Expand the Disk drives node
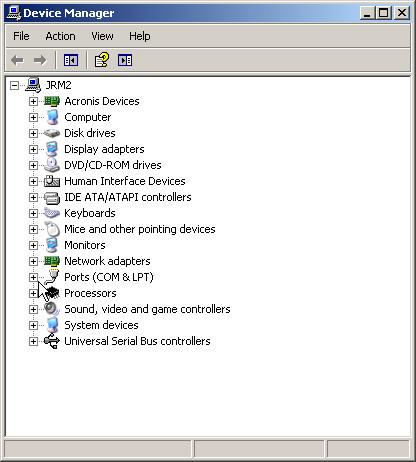416x462 pixels. 33,133
